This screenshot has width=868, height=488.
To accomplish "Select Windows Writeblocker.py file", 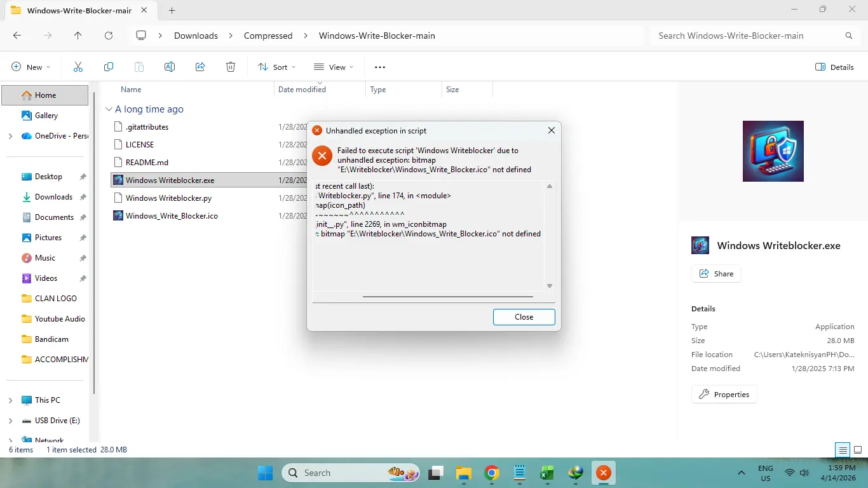I will coord(168,198).
